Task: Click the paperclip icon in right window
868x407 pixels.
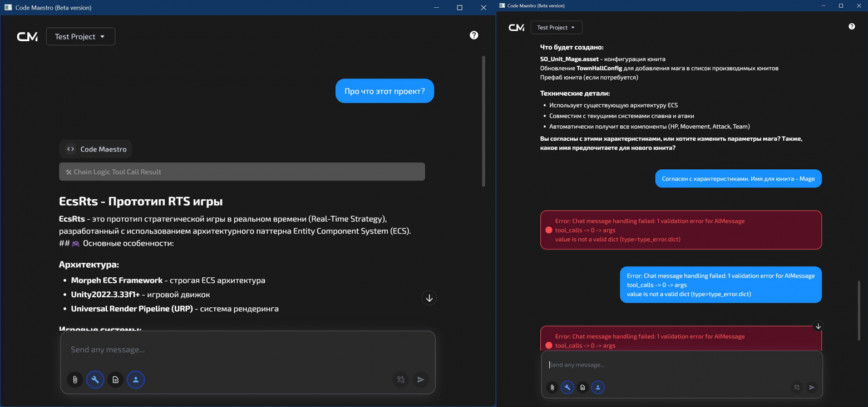Action: [552, 388]
